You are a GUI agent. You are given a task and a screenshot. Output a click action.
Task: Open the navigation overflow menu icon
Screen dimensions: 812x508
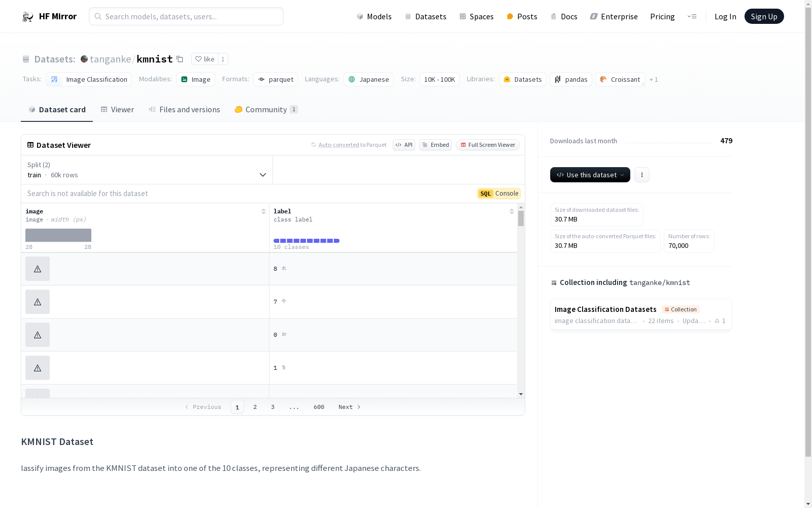(x=692, y=17)
